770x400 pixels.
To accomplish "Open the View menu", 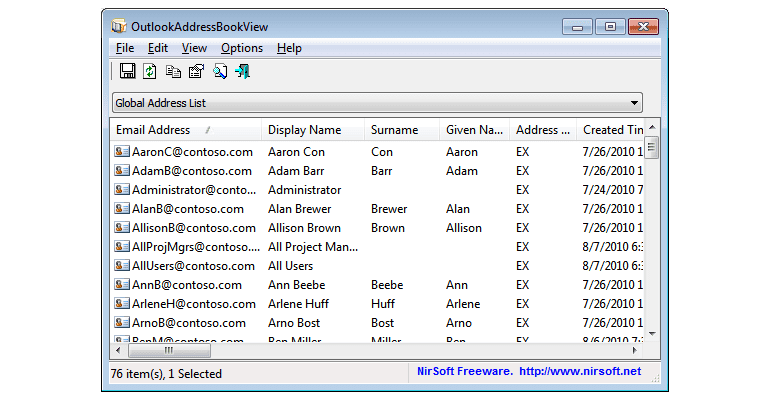I will (x=194, y=48).
